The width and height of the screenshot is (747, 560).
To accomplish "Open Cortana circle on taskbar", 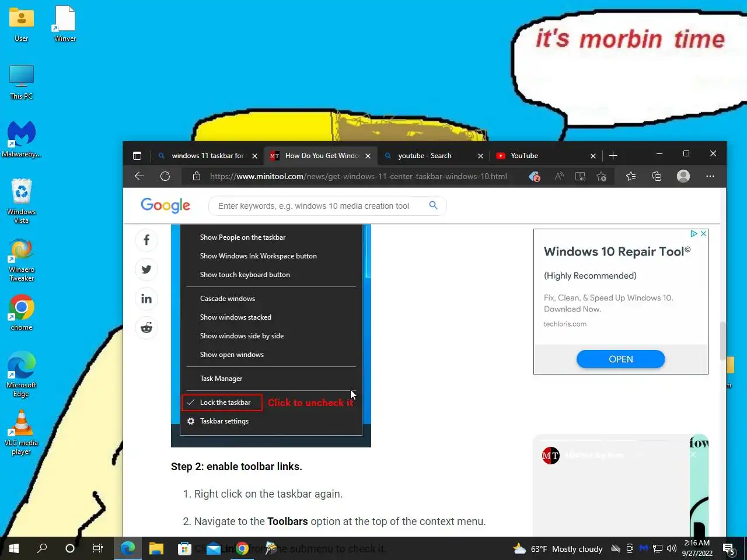I will [70, 548].
